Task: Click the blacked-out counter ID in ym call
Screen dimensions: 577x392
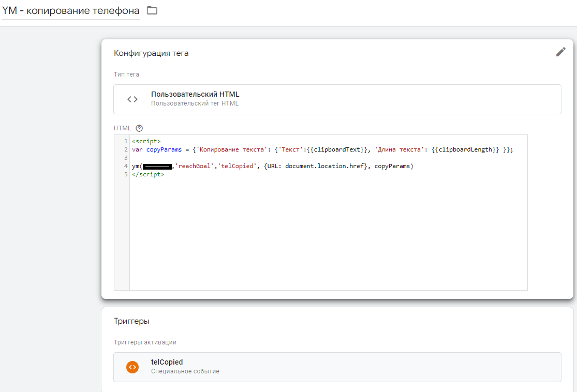Action: (x=157, y=167)
